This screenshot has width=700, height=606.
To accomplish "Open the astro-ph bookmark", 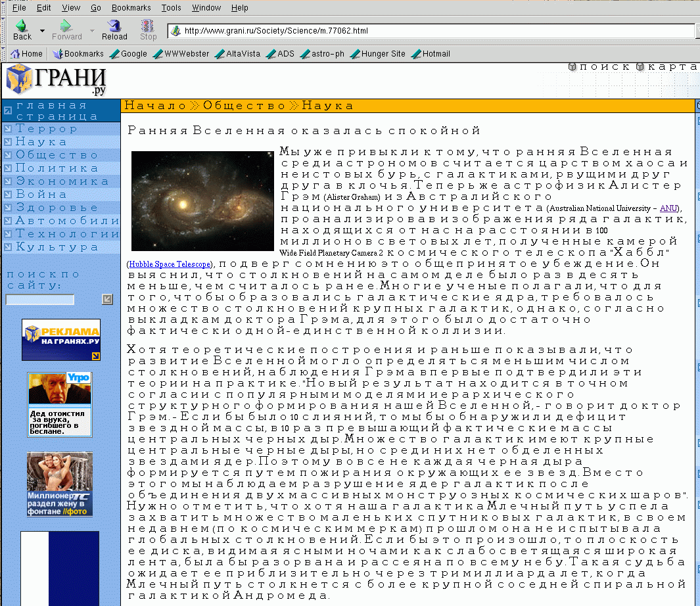I will pyautogui.click(x=322, y=54).
